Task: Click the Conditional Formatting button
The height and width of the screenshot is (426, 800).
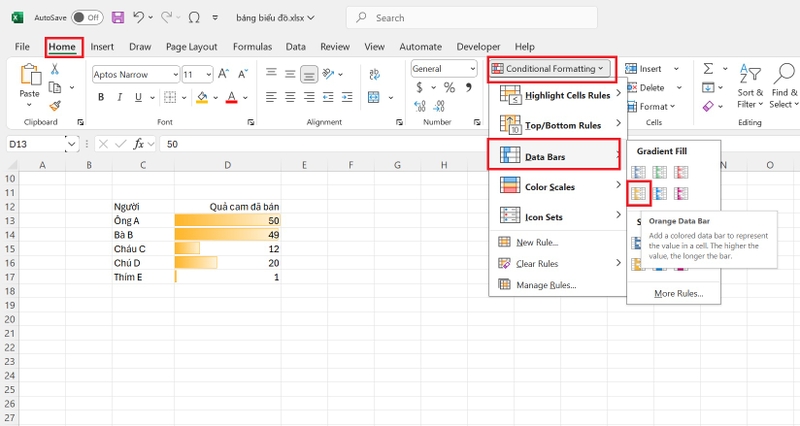Action: (x=551, y=68)
